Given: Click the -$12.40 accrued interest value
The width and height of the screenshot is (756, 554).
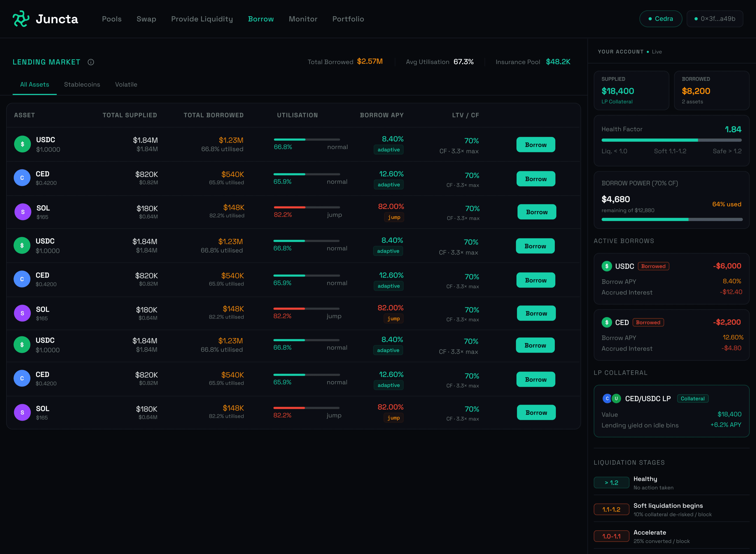Looking at the screenshot, I should click(731, 292).
